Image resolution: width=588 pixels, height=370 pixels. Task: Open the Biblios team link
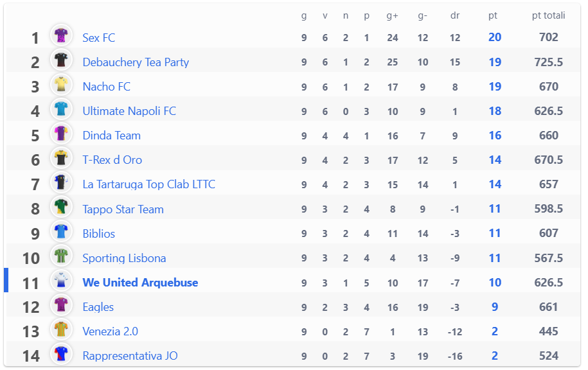(x=98, y=234)
